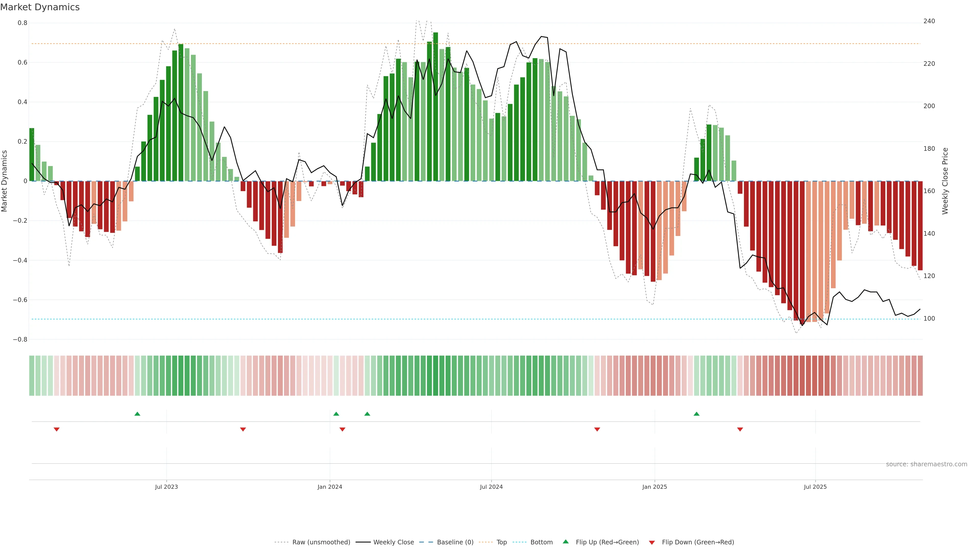Toggle the Baseline (0) legend entry
980x551 pixels.
pos(455,542)
